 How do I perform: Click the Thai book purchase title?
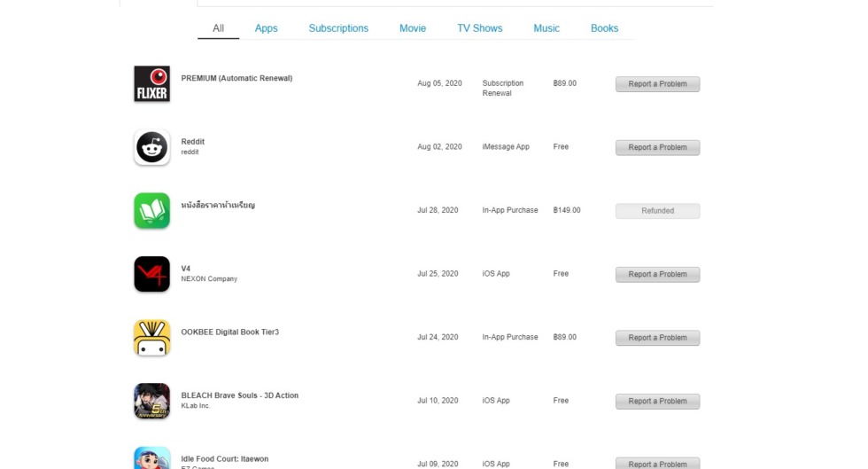coord(218,205)
